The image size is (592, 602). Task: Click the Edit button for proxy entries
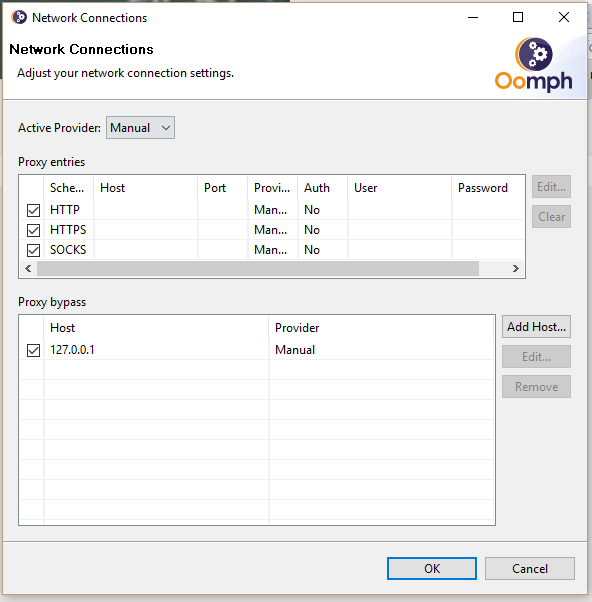551,187
